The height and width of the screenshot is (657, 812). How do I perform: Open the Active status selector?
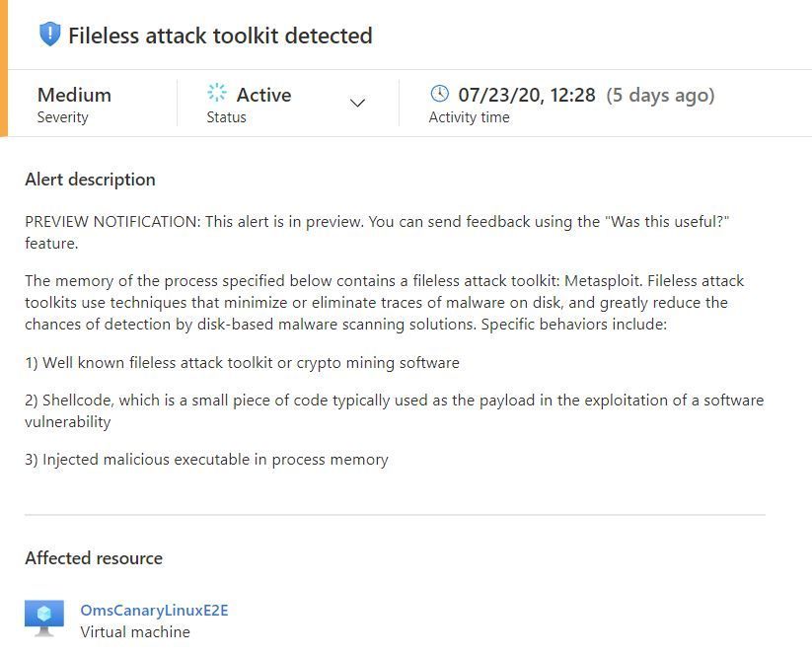pyautogui.click(x=286, y=103)
